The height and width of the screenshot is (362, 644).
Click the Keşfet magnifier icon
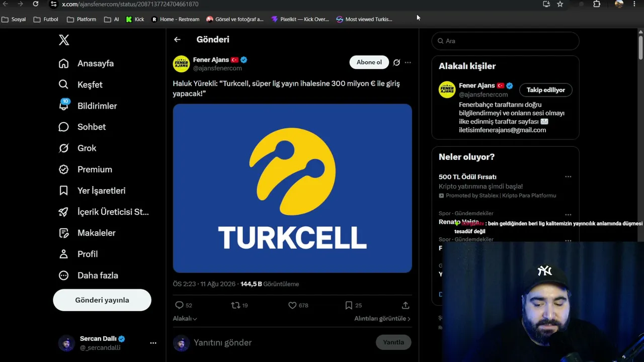(x=63, y=84)
